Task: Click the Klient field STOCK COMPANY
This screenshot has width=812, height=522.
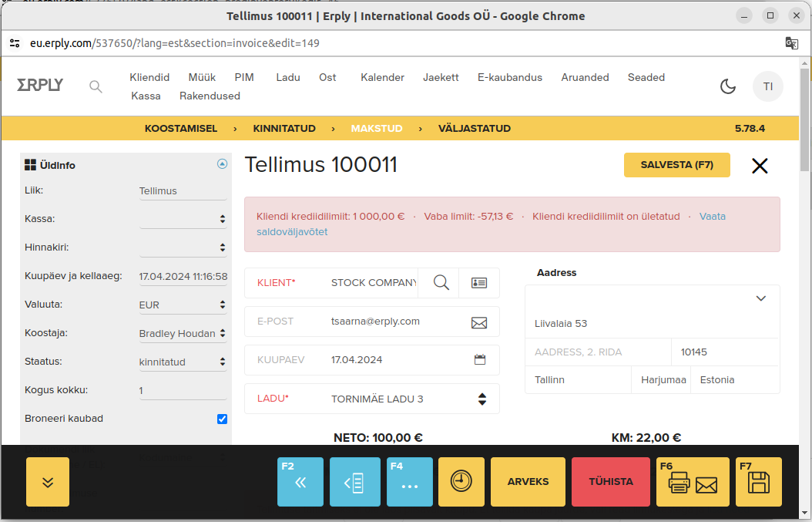Action: pos(374,282)
